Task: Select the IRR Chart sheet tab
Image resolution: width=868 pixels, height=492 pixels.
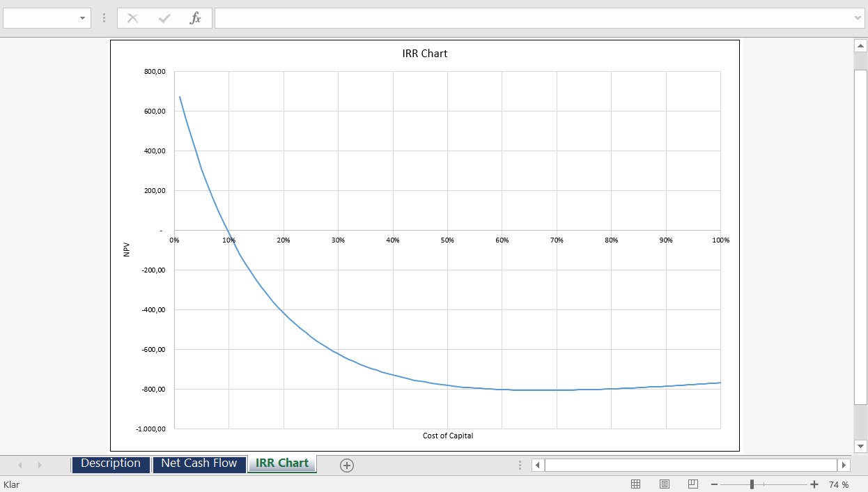Action: 281,463
